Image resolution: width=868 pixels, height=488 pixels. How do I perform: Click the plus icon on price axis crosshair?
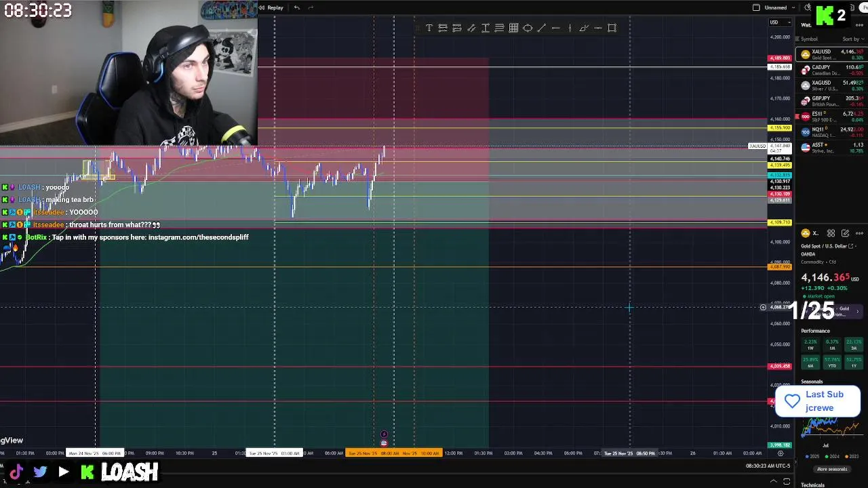pos(763,307)
